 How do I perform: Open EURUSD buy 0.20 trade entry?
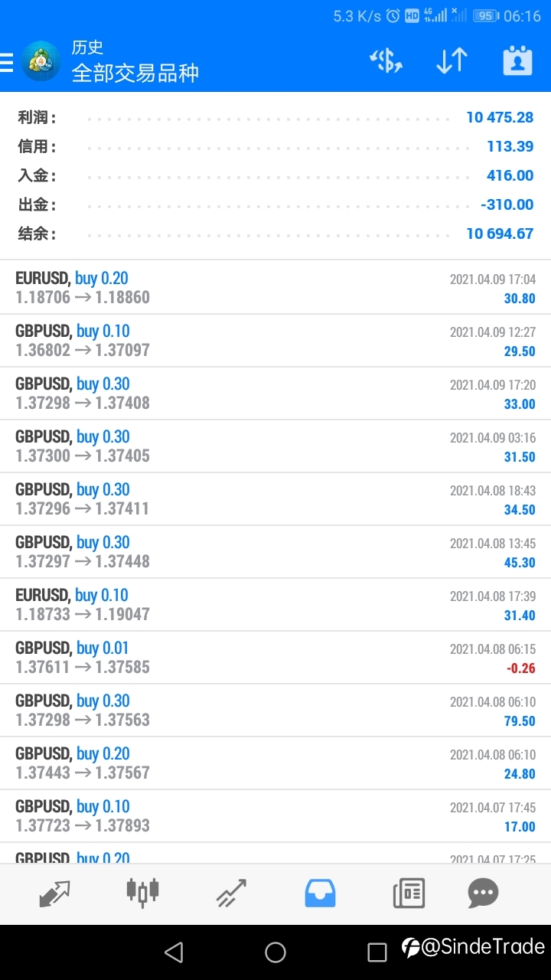point(275,288)
